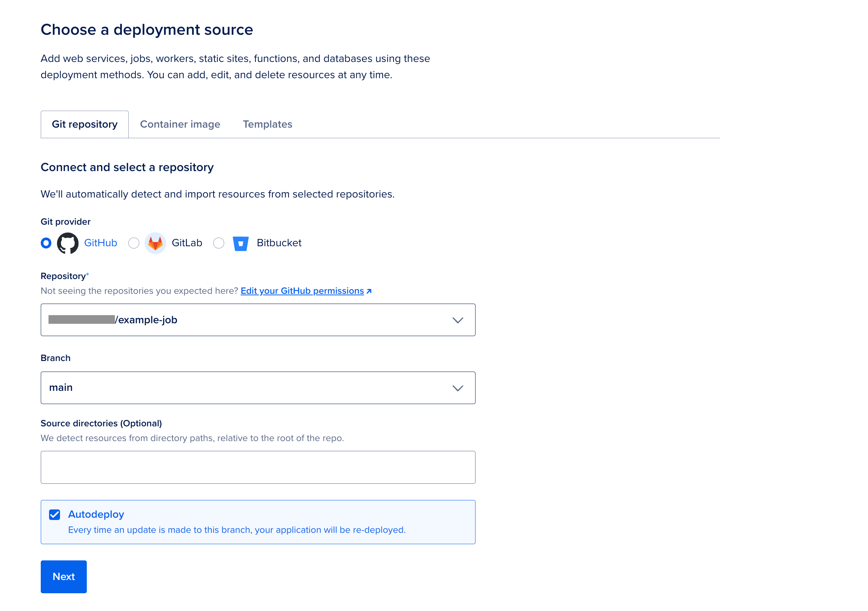Select the Bitbucket git provider radio button
Screen dimensions: 868x611
219,243
